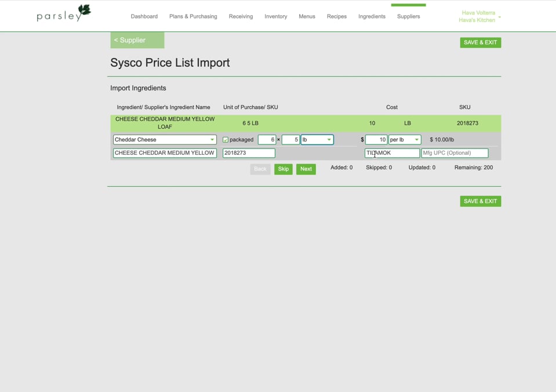The width and height of the screenshot is (556, 392).
Task: Select the TILLAMOK brand text field
Action: point(392,153)
